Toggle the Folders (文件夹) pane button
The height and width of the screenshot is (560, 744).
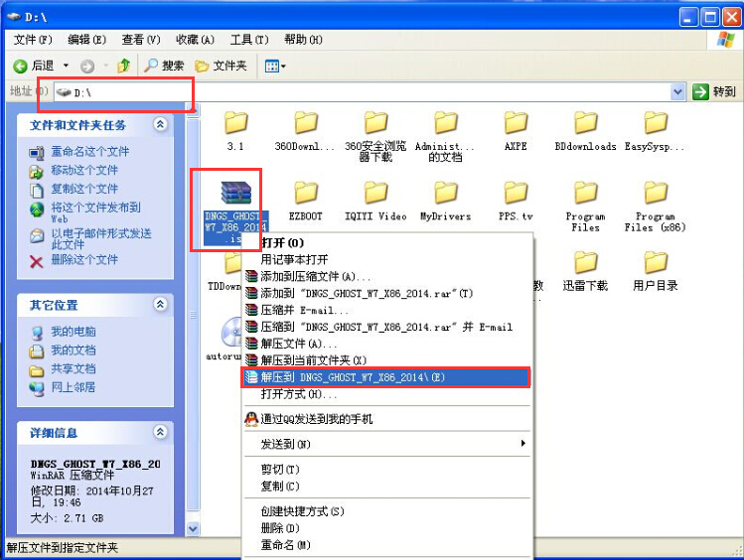point(222,66)
